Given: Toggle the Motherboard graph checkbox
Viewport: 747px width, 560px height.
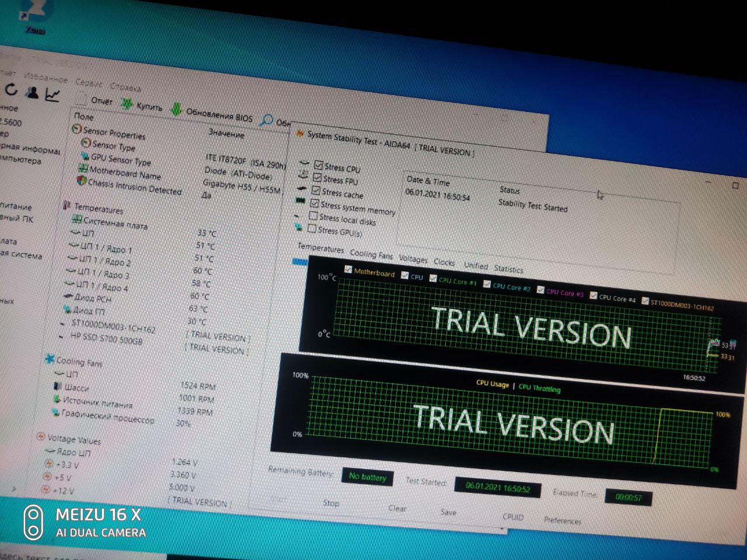Looking at the screenshot, I should (348, 269).
